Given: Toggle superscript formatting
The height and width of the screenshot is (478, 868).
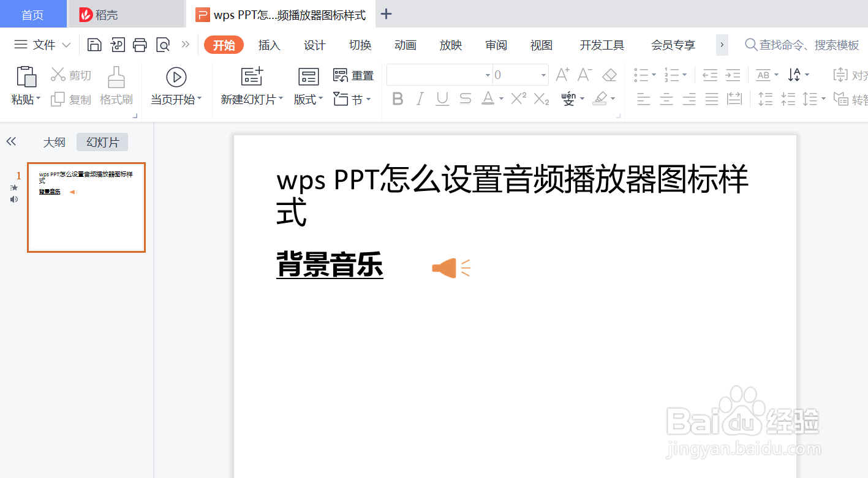Looking at the screenshot, I should (x=518, y=99).
